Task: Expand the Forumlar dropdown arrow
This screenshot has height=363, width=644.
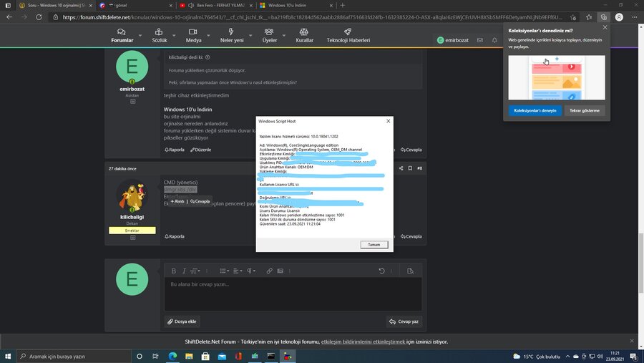Action: click(x=140, y=36)
